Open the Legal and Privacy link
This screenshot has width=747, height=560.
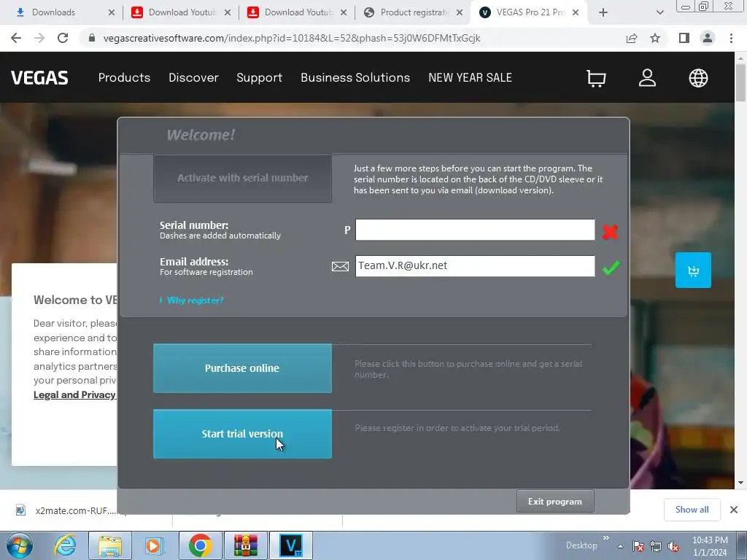coord(74,394)
